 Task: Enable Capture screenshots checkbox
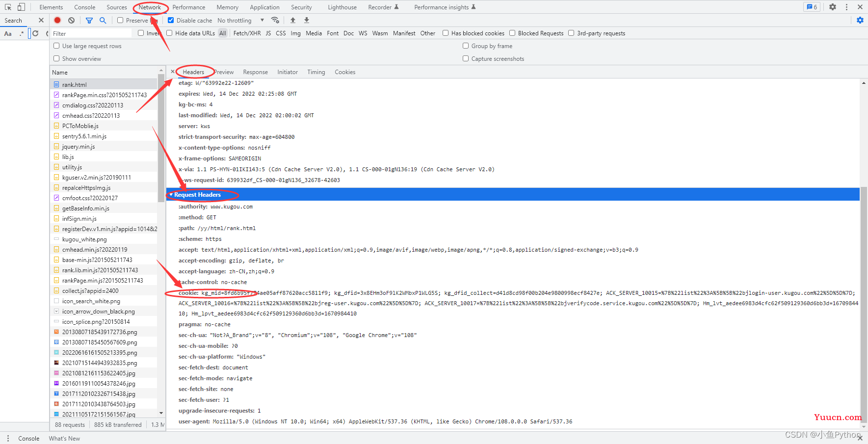(466, 58)
